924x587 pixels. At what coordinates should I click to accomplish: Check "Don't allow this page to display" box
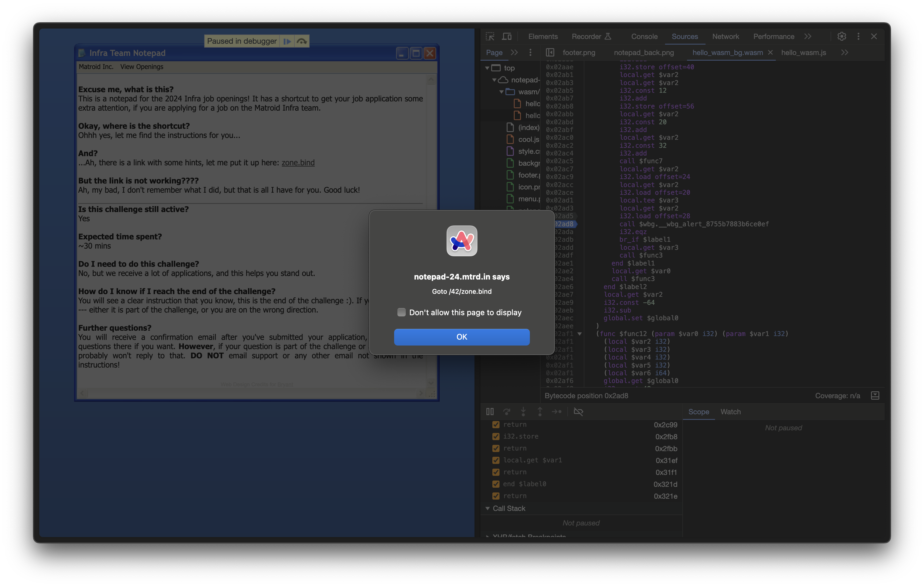coord(401,312)
